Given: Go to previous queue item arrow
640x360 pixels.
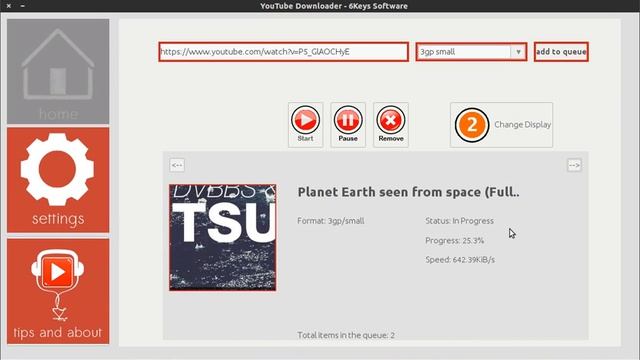Looking at the screenshot, I should (x=177, y=165).
